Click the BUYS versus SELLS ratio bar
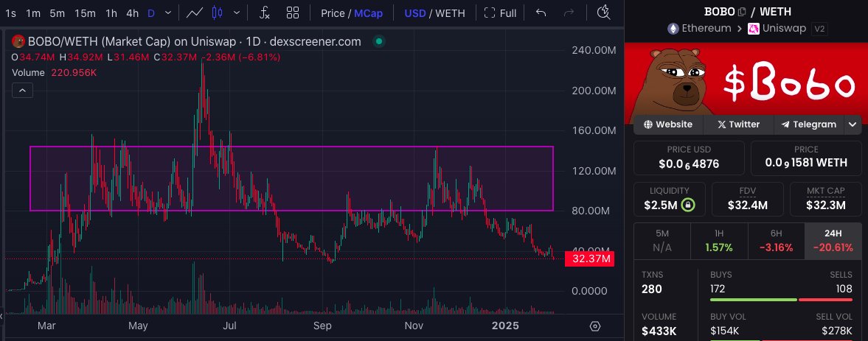 pos(781,300)
